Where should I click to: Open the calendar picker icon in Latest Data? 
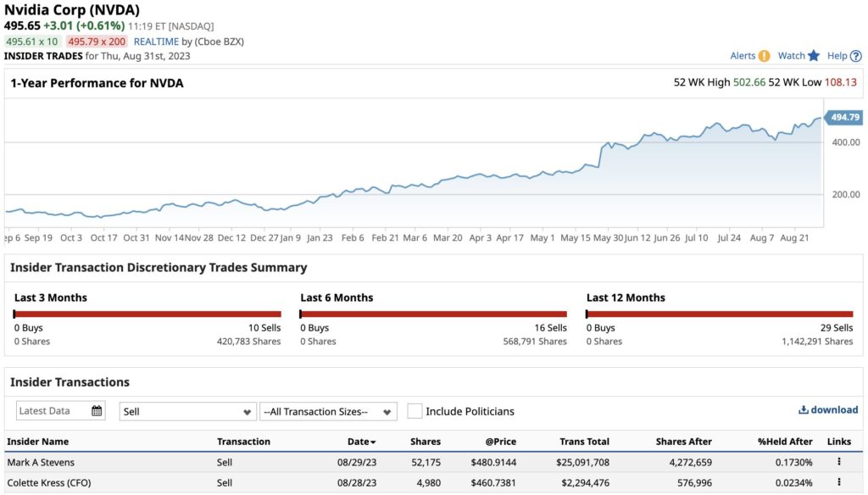click(95, 410)
